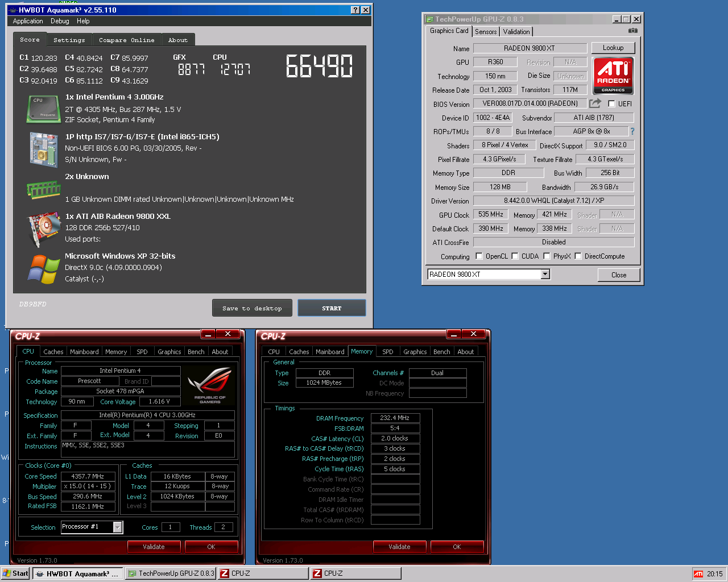Open the Application menu in Aquamark
This screenshot has width=728, height=582.
tap(28, 21)
